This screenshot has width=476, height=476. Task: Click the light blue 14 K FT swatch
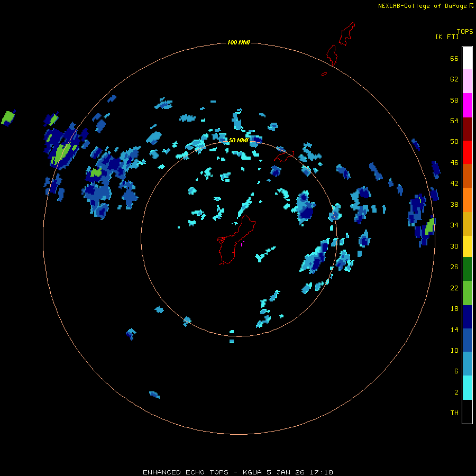coord(467,364)
